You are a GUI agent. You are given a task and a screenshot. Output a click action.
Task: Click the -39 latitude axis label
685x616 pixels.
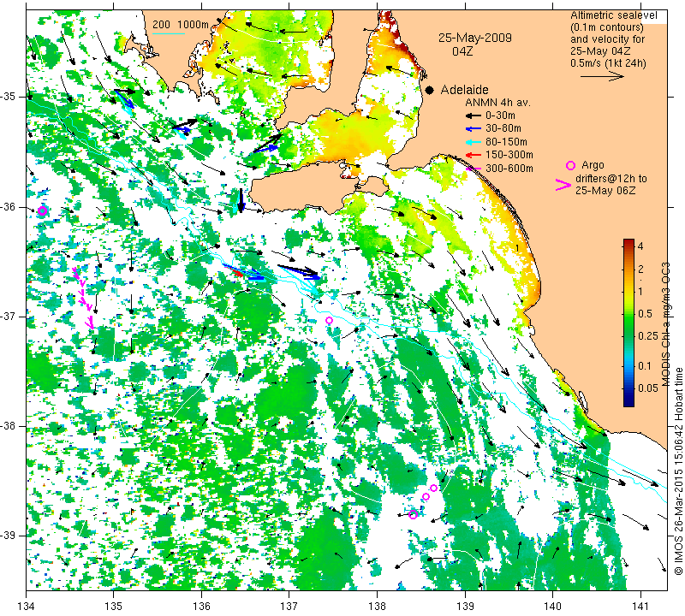coord(8,536)
